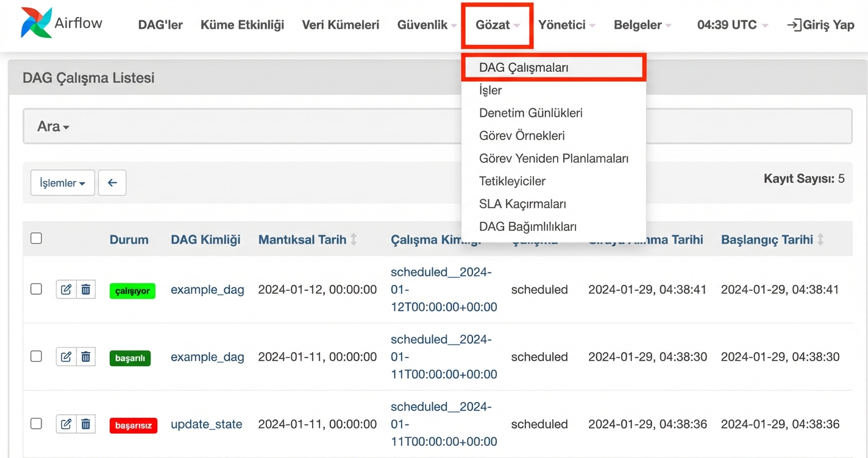Select the checkbox for the update_state row

(37, 423)
